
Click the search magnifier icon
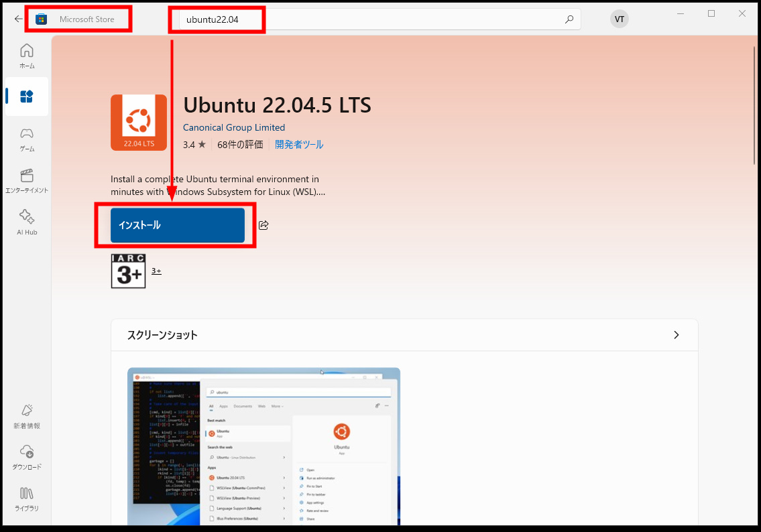(x=569, y=19)
